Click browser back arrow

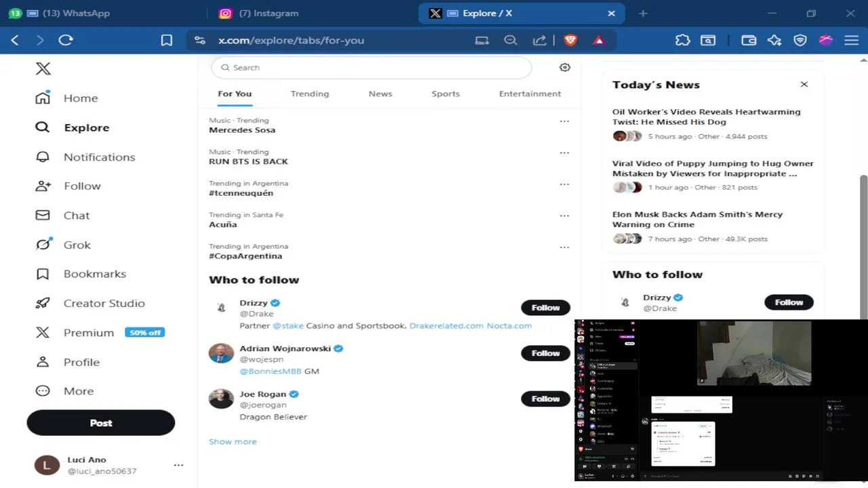[x=15, y=41]
